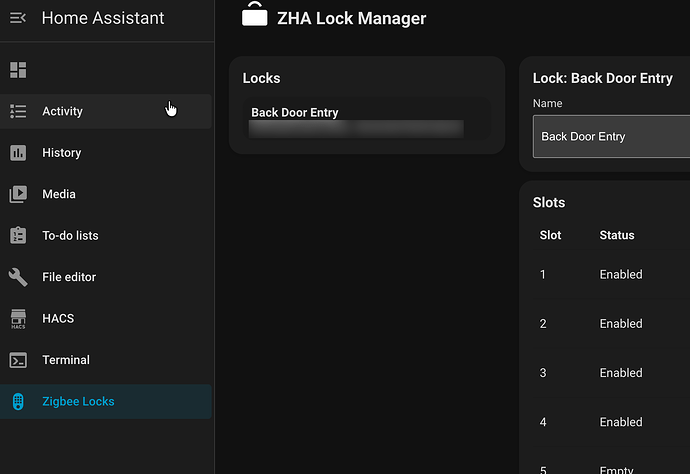Go to the History page

(x=61, y=153)
